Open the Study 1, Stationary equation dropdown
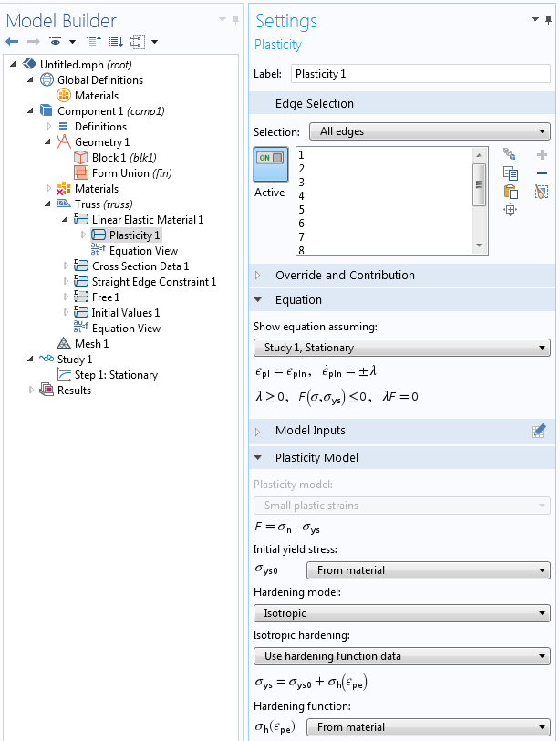Screen dimensions: 560x741 402,348
